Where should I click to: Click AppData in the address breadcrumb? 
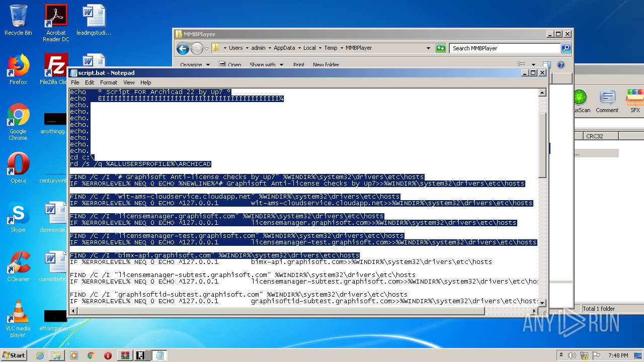click(284, 48)
